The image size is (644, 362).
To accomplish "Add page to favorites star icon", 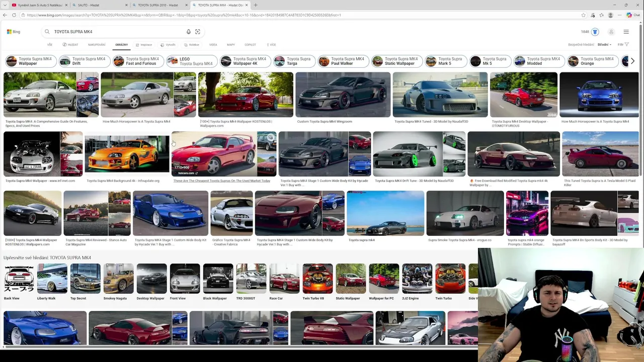I will (x=584, y=15).
